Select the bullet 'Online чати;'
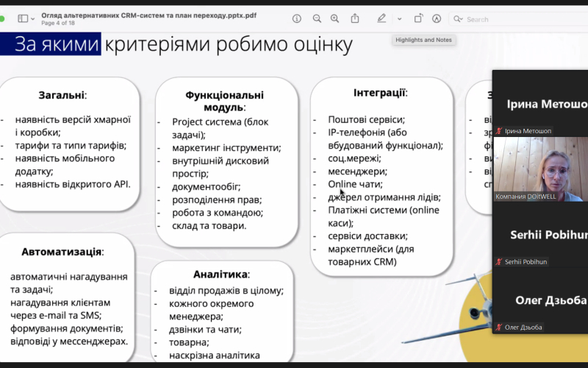 click(355, 184)
